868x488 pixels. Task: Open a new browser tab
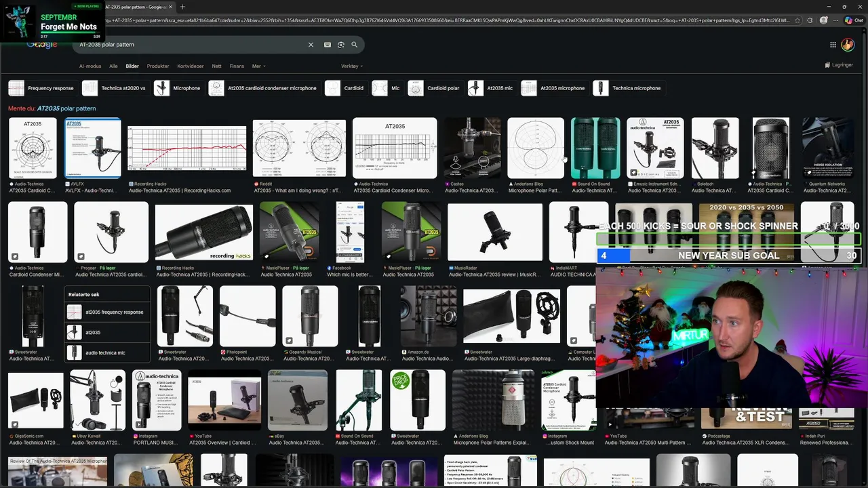[182, 7]
